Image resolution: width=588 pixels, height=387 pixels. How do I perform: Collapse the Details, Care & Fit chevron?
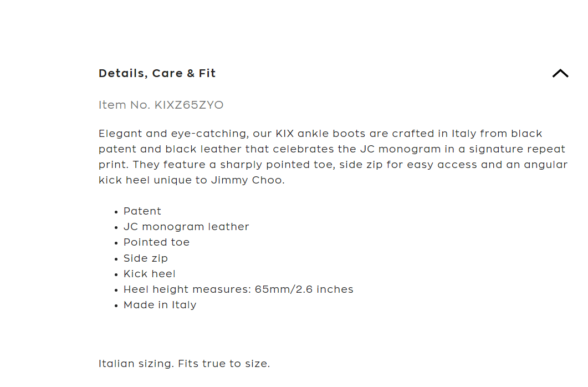point(560,73)
